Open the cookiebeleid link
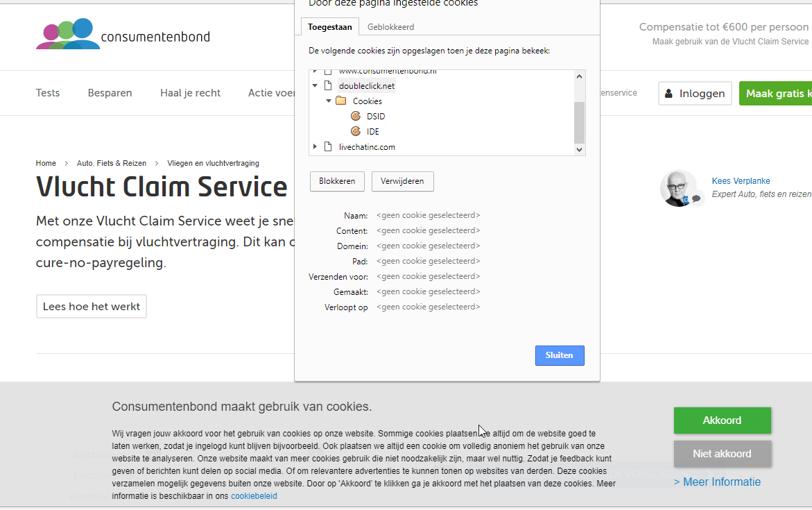Image resolution: width=812 pixels, height=510 pixels. 254,496
